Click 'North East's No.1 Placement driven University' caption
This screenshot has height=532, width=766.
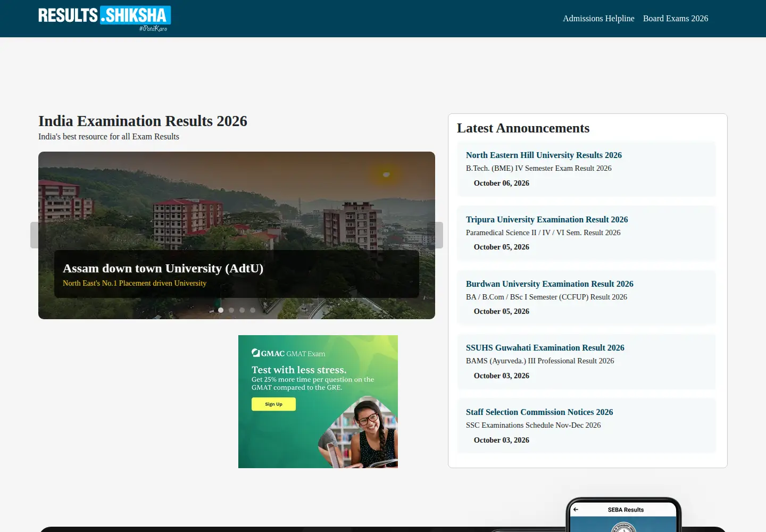tap(135, 283)
